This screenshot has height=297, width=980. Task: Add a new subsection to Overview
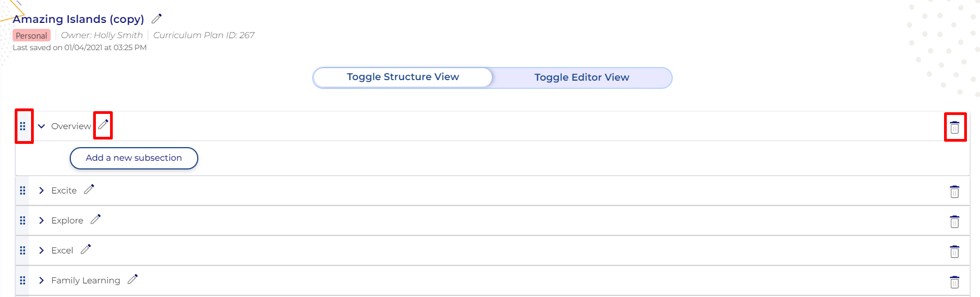pyautogui.click(x=133, y=158)
